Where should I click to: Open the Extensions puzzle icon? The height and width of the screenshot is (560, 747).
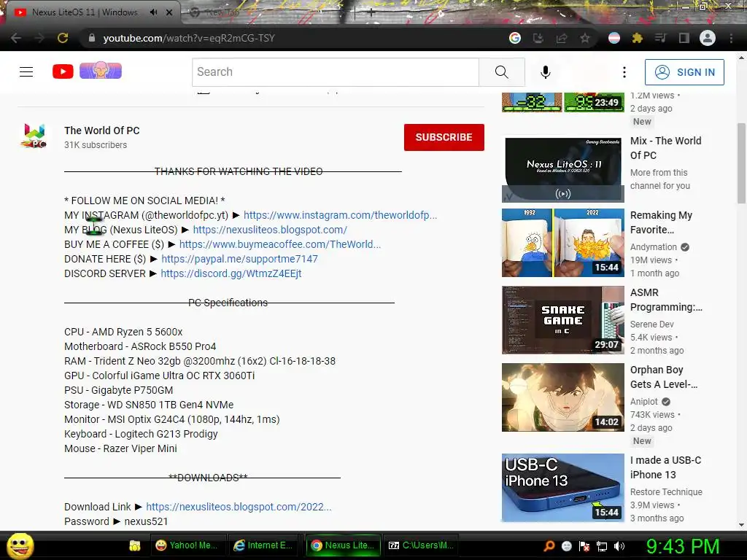(x=638, y=38)
